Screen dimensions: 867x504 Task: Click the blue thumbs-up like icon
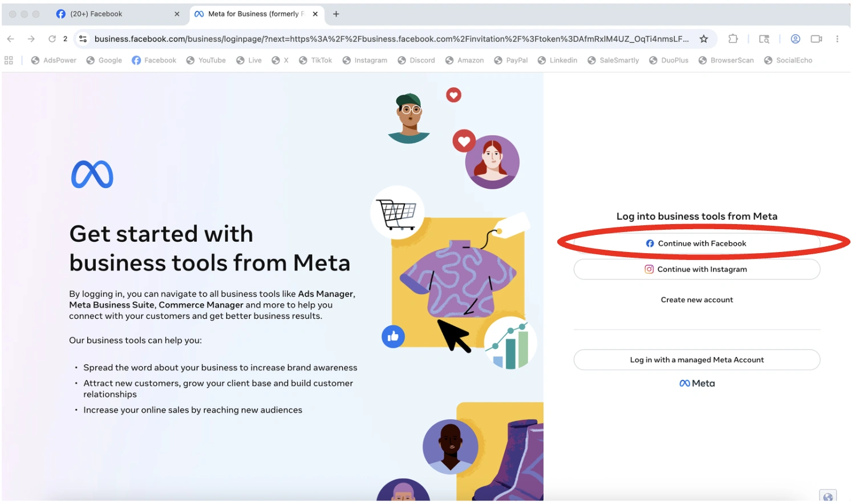point(393,336)
